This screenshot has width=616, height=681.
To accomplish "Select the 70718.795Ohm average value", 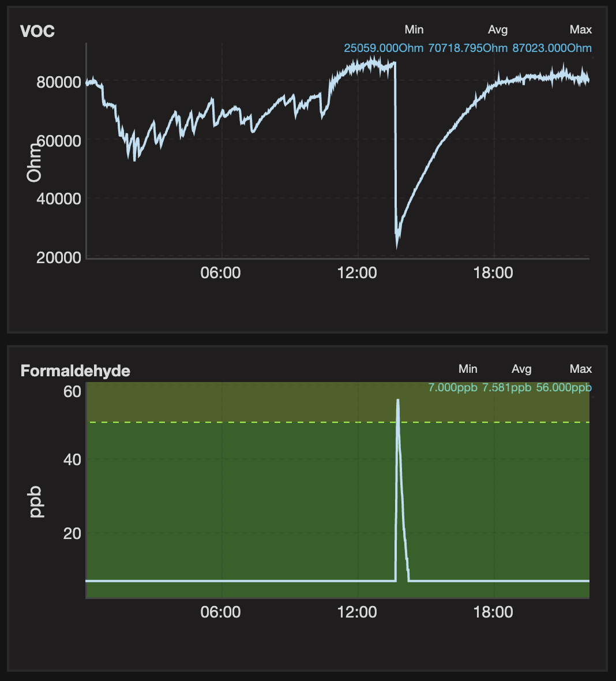I will (x=468, y=48).
